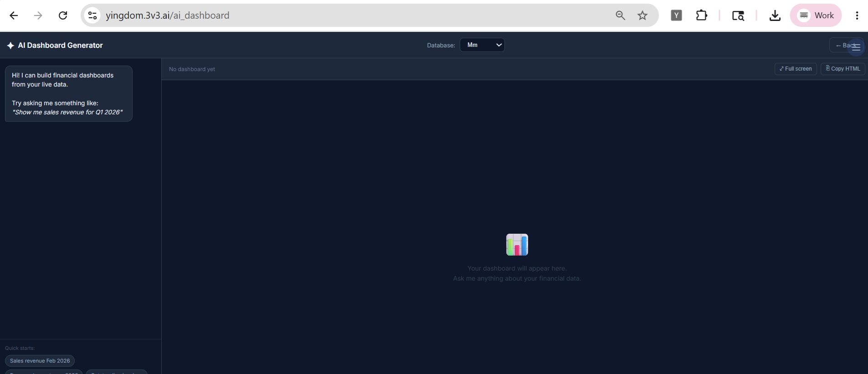Show browser downloads
The height and width of the screenshot is (374, 868).
(775, 15)
